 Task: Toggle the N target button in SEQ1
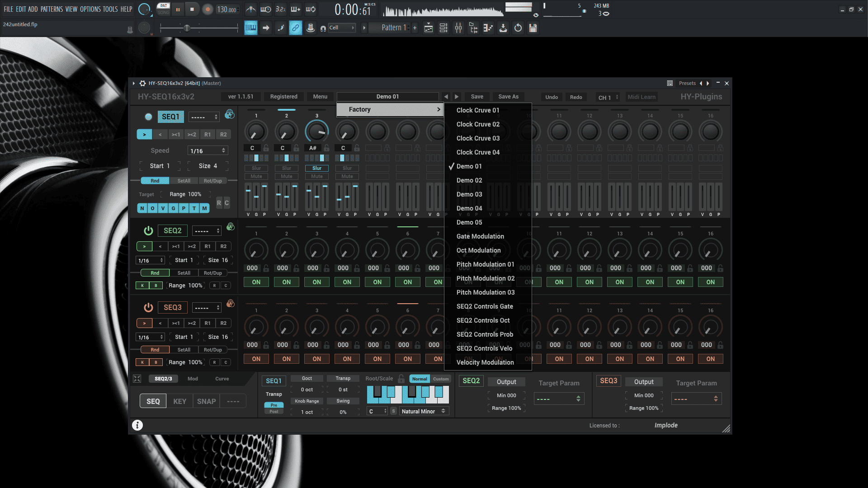[142, 208]
